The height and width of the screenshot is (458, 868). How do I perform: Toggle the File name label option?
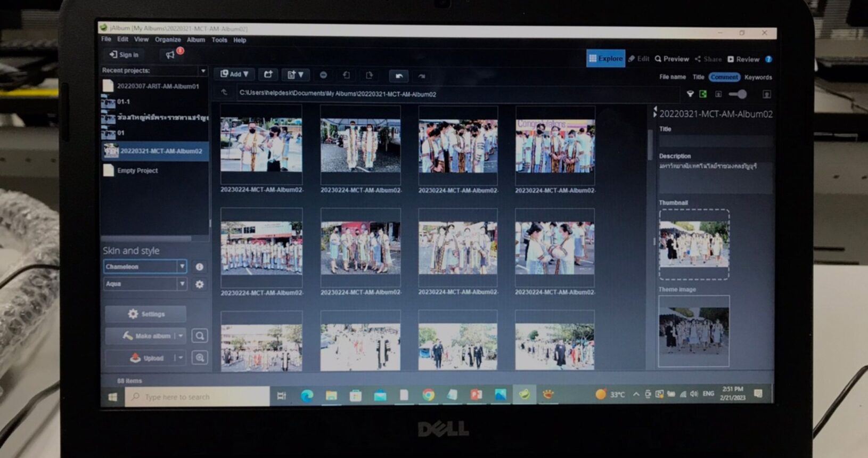pyautogui.click(x=673, y=77)
